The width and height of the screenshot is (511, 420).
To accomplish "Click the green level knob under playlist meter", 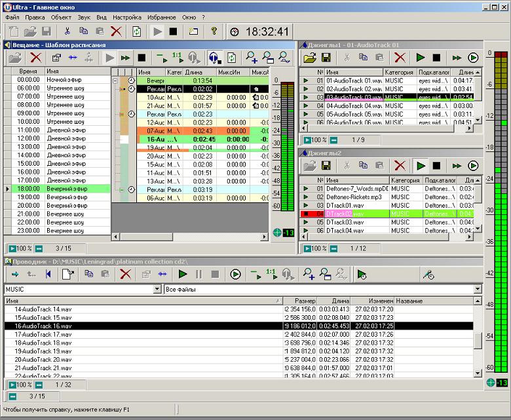I will pyautogui.click(x=277, y=233).
